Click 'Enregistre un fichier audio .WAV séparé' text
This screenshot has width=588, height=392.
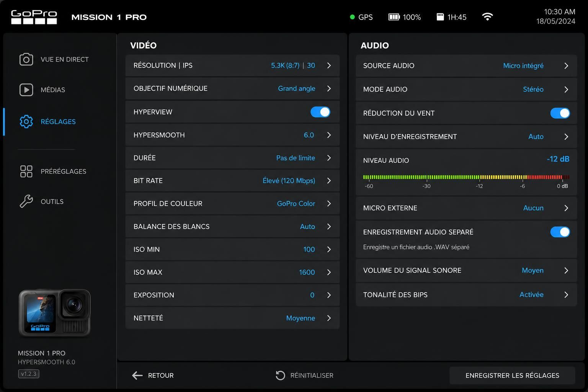coord(416,247)
